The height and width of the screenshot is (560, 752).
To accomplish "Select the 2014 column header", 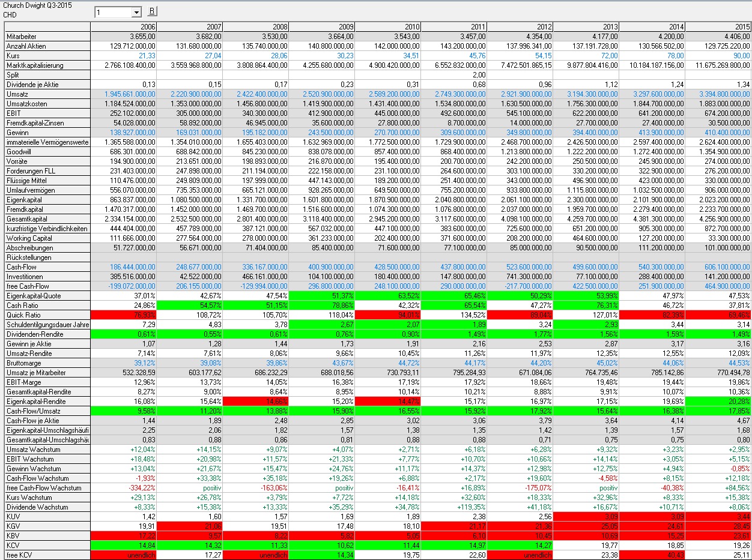I will coord(652,27).
